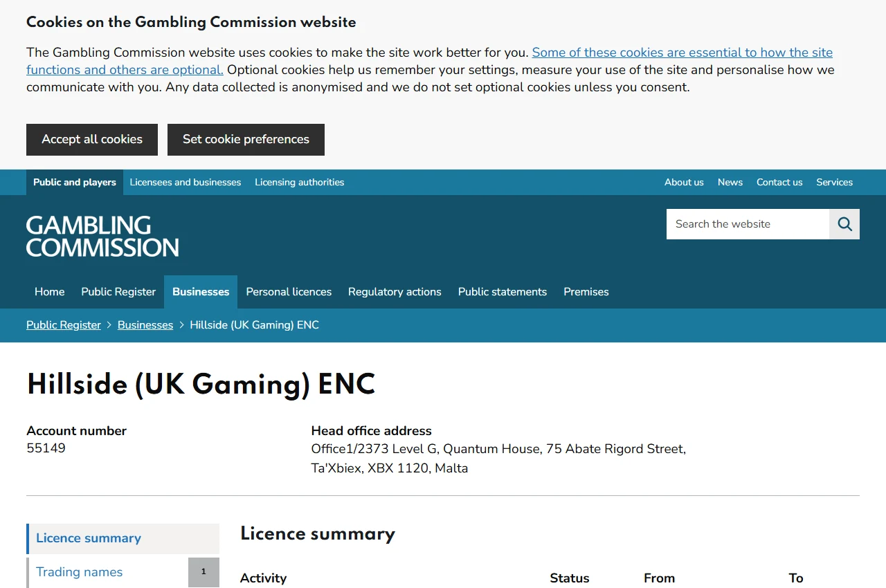Go to the News page
This screenshot has height=588, width=886.
tap(730, 183)
